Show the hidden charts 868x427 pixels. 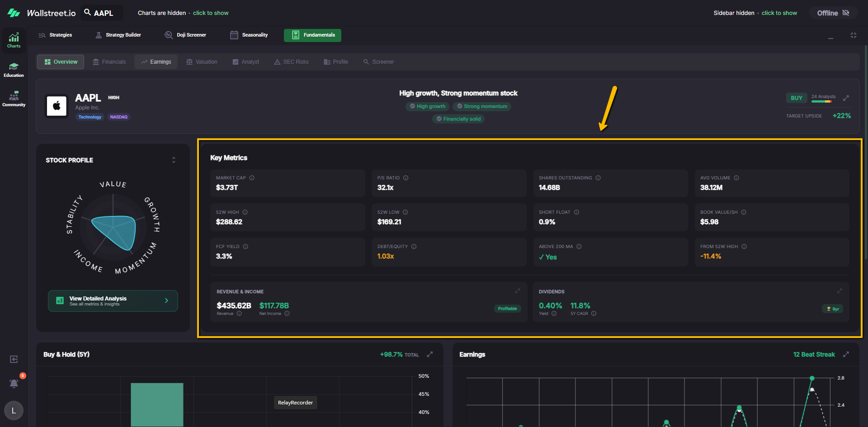click(x=211, y=13)
